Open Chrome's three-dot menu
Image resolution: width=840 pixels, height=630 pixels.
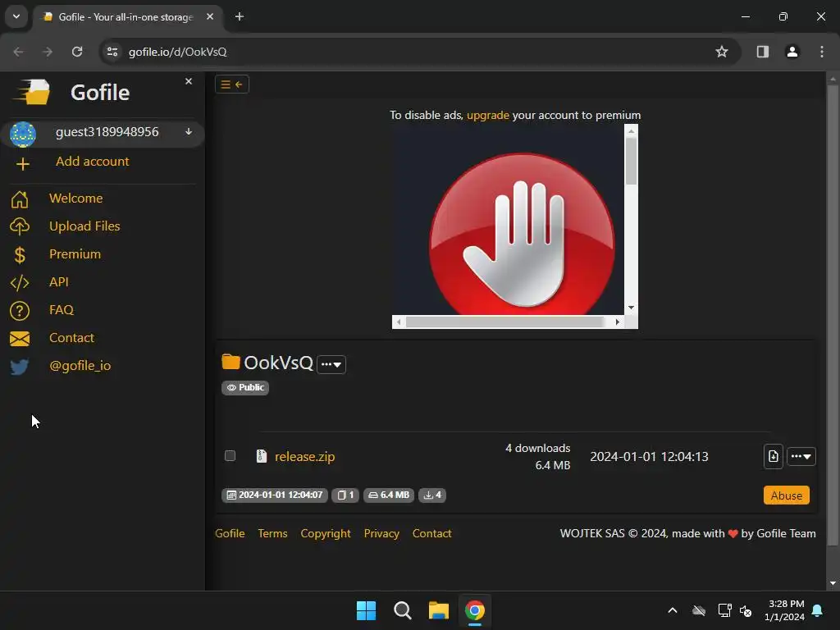click(x=822, y=52)
